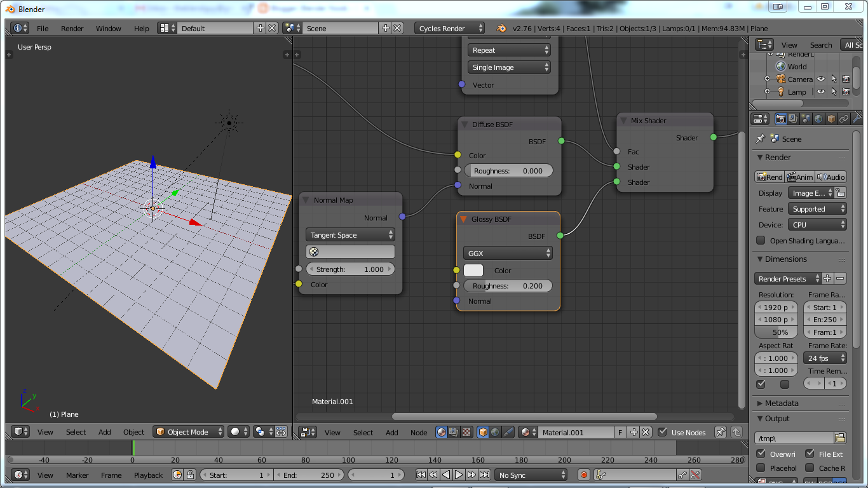
Task: Click the pin icon in node editor header
Action: coord(720,432)
